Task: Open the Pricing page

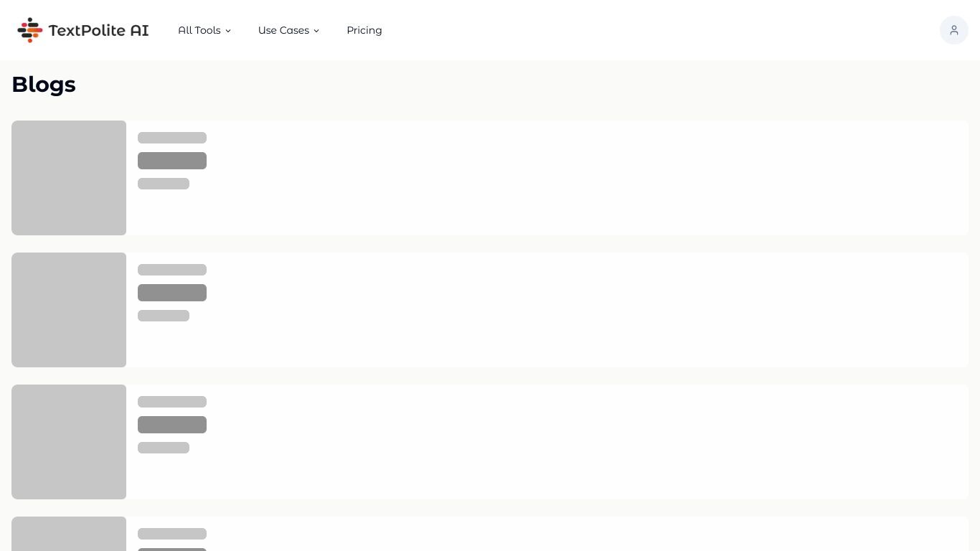Action: tap(364, 30)
